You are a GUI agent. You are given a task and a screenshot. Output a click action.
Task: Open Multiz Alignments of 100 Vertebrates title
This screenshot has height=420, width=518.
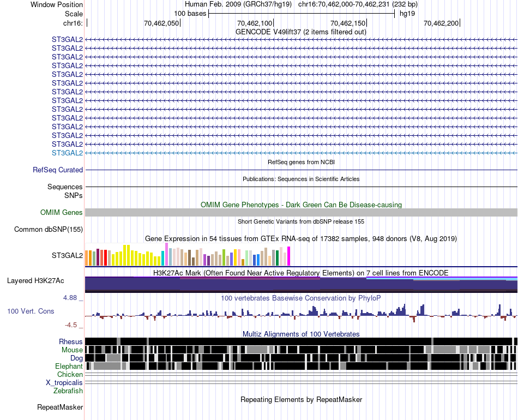(301, 334)
